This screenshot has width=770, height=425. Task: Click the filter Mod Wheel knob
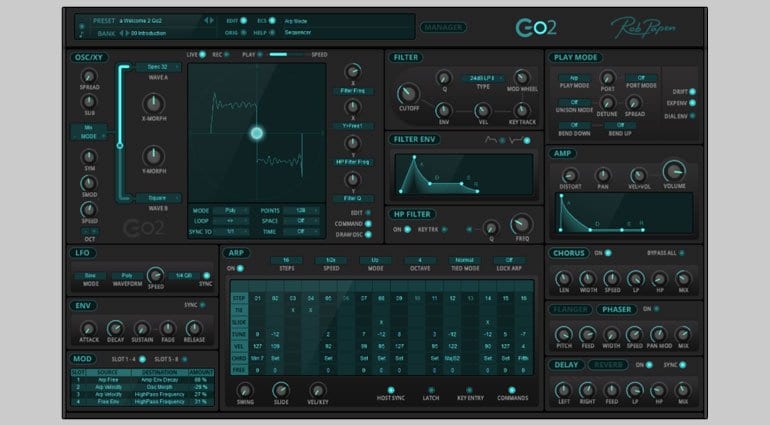click(522, 78)
